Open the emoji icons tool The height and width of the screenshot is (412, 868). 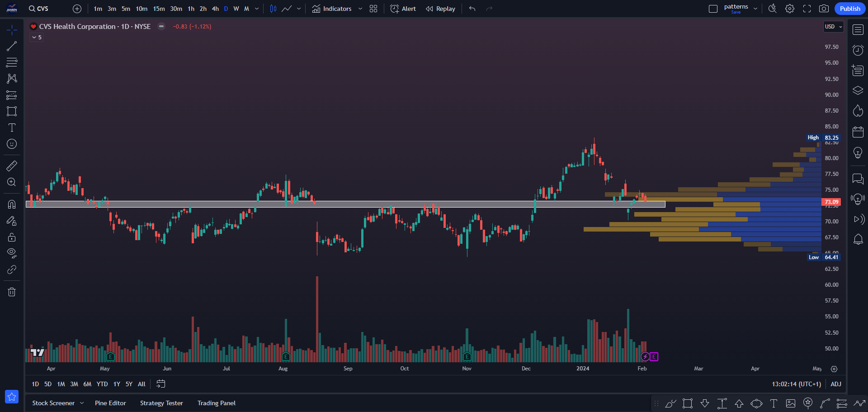12,144
